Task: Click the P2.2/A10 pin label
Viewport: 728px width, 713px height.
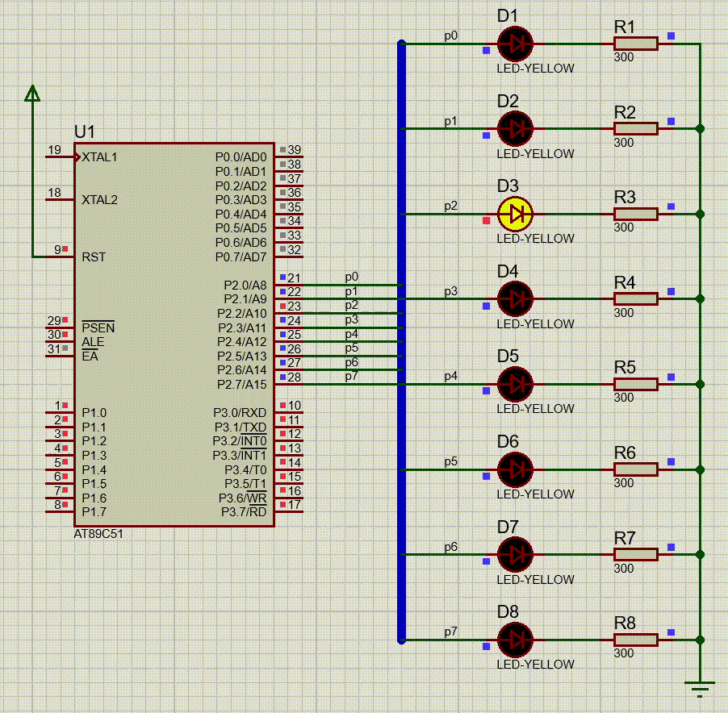Action: 242,314
